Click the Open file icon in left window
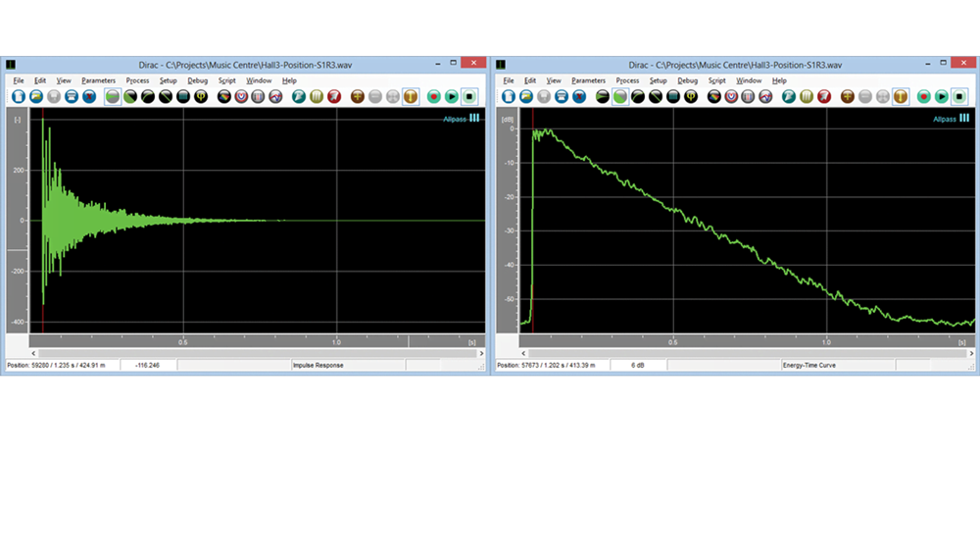This screenshot has width=980, height=560. click(x=36, y=97)
